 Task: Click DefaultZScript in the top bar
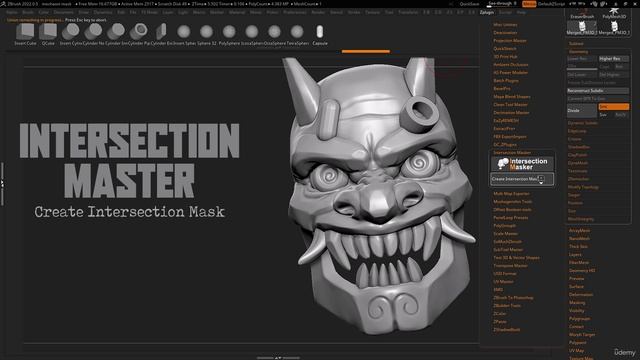pos(551,4)
